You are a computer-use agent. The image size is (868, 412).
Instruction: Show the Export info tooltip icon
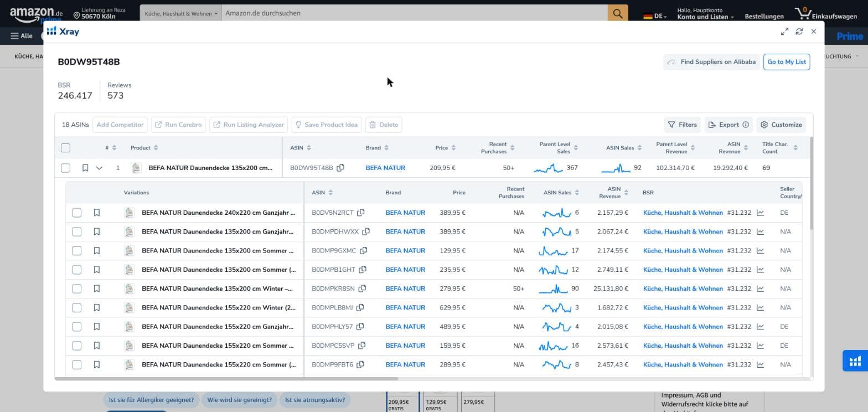coord(746,125)
